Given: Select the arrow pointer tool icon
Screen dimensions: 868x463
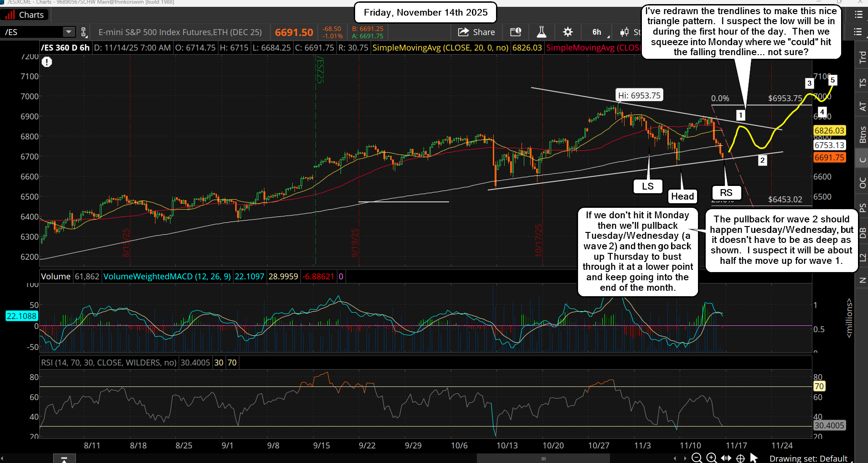Looking at the screenshot, I should (x=754, y=458).
